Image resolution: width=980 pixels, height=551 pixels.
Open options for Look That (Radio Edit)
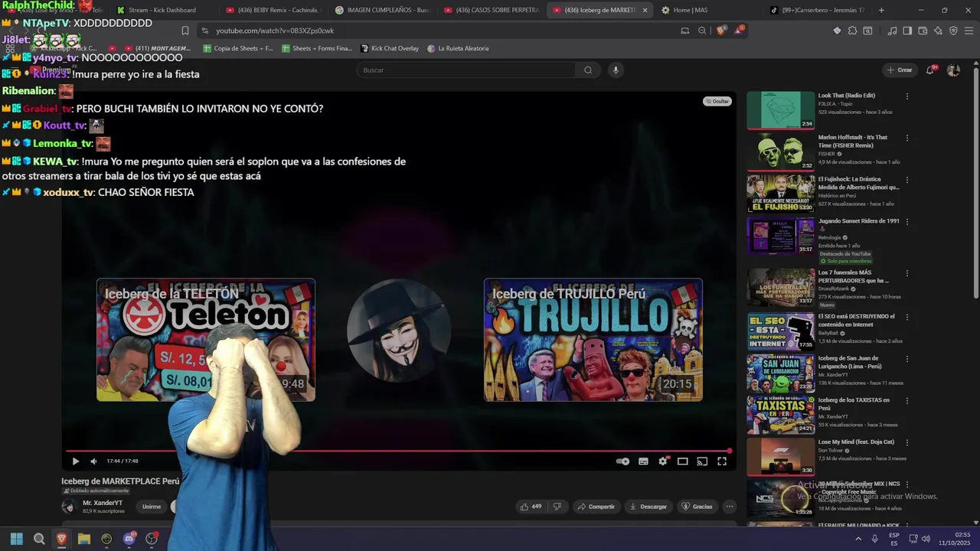pos(907,96)
